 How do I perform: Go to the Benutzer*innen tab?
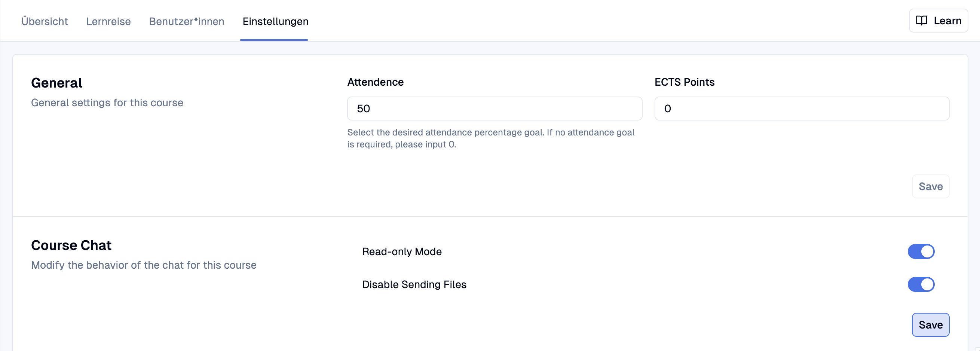click(x=186, y=21)
